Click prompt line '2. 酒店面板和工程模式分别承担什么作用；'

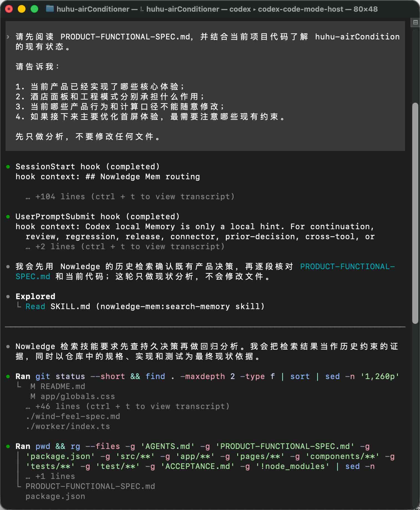[x=110, y=97]
